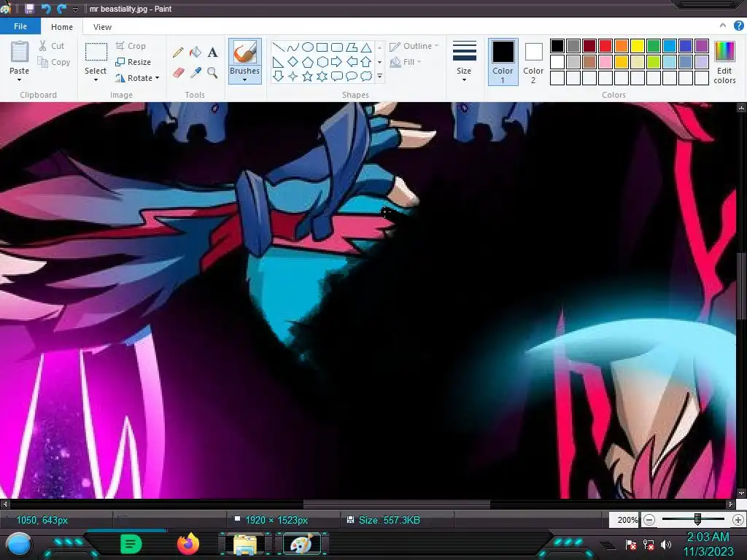The width and height of the screenshot is (747, 560).
Task: Select the Color picker eyedropper
Action: tap(196, 72)
